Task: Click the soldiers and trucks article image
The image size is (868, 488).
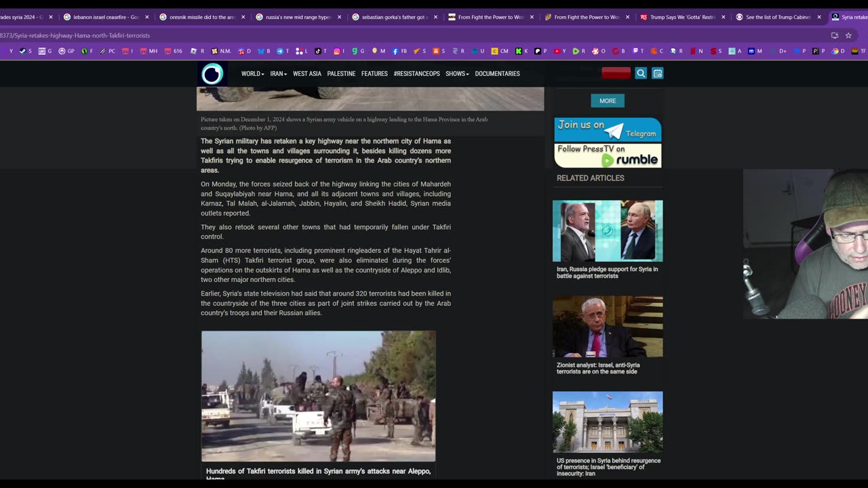Action: [x=319, y=396]
